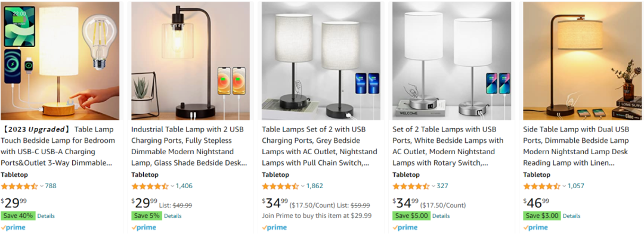Expand the rating chevron beside 788 reviews

click(42, 186)
